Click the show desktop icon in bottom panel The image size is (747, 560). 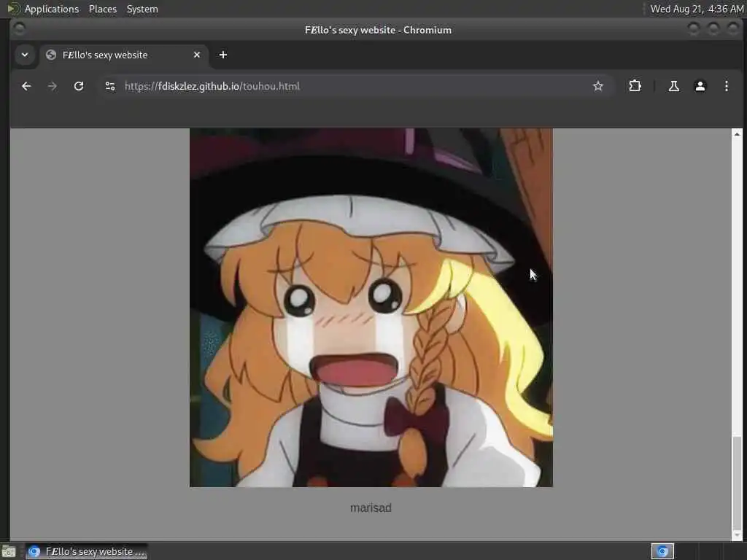(x=9, y=552)
